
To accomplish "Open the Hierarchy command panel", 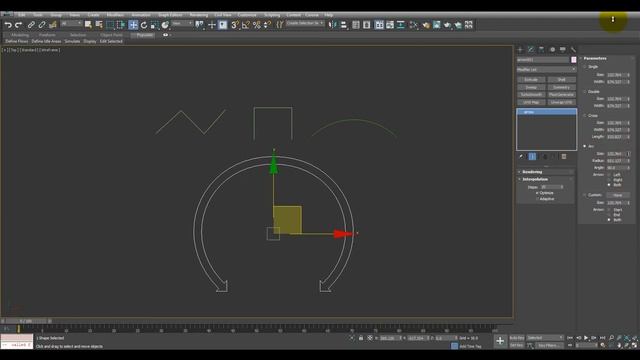I will (x=541, y=49).
